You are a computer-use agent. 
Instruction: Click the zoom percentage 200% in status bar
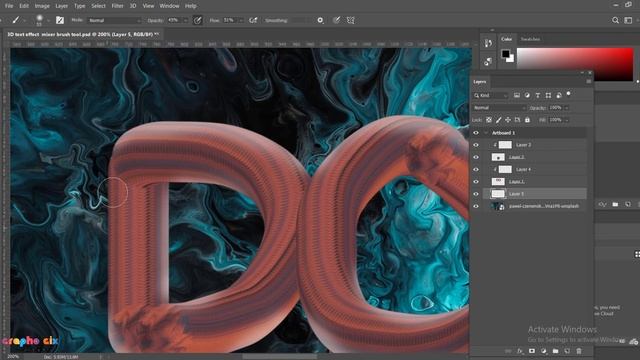12,356
